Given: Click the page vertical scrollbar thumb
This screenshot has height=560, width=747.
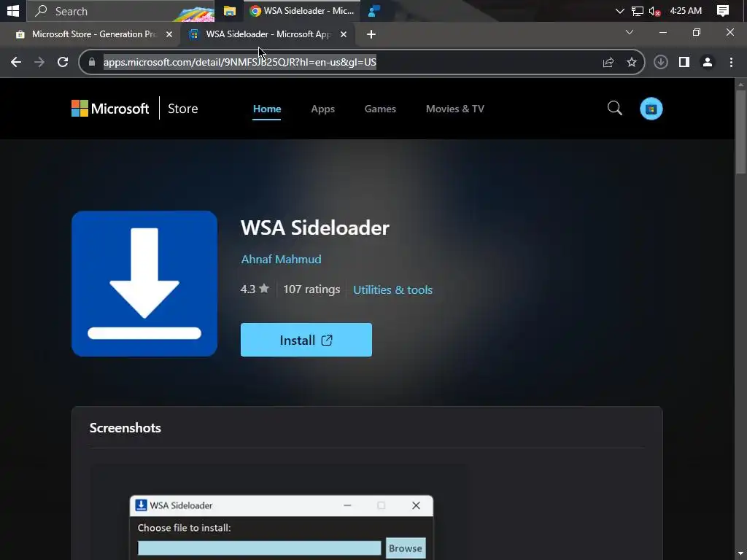Looking at the screenshot, I should pos(740,132).
